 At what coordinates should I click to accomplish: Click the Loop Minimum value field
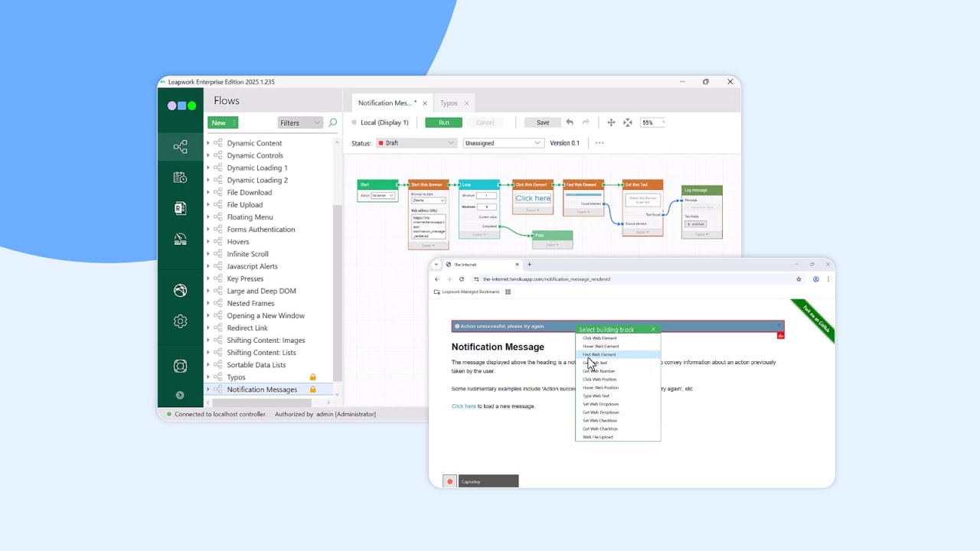pos(487,196)
